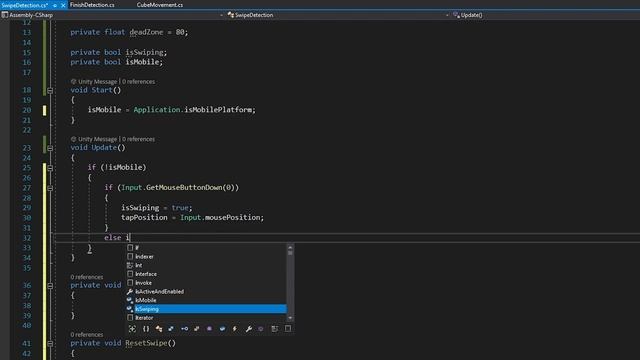Click the deadZone variable name
Viewport: 640px width, 360px height.
(x=146, y=32)
